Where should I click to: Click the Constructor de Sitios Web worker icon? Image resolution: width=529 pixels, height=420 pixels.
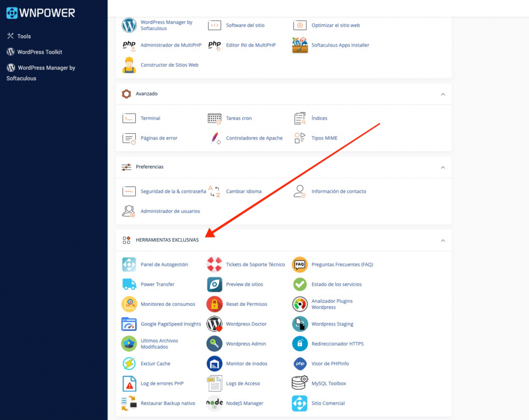pos(129,65)
